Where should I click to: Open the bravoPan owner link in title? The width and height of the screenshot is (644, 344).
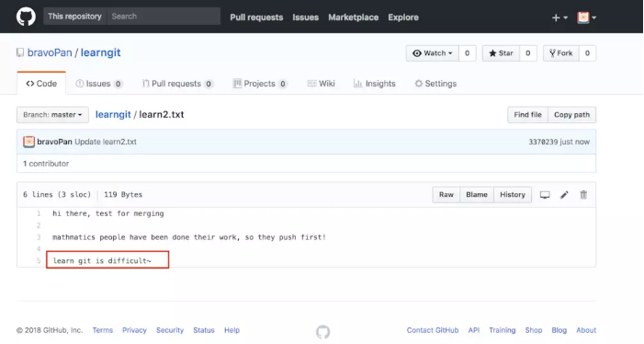(x=50, y=52)
